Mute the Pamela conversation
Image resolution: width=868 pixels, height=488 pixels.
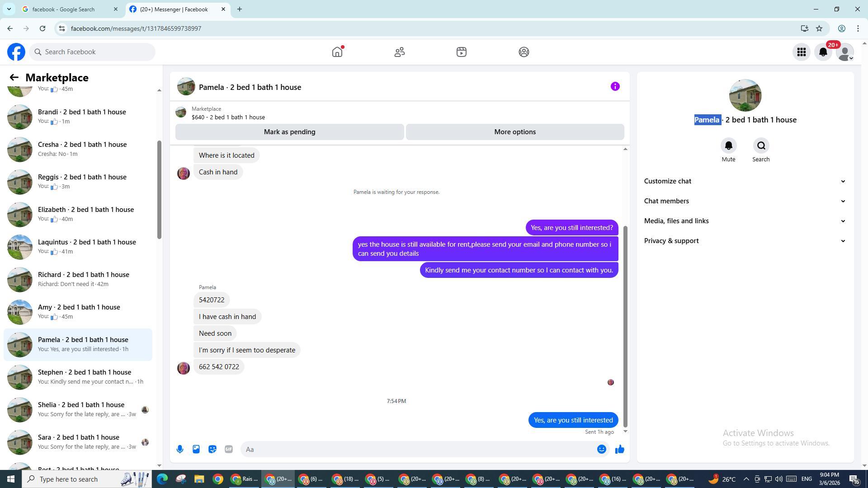coord(728,146)
